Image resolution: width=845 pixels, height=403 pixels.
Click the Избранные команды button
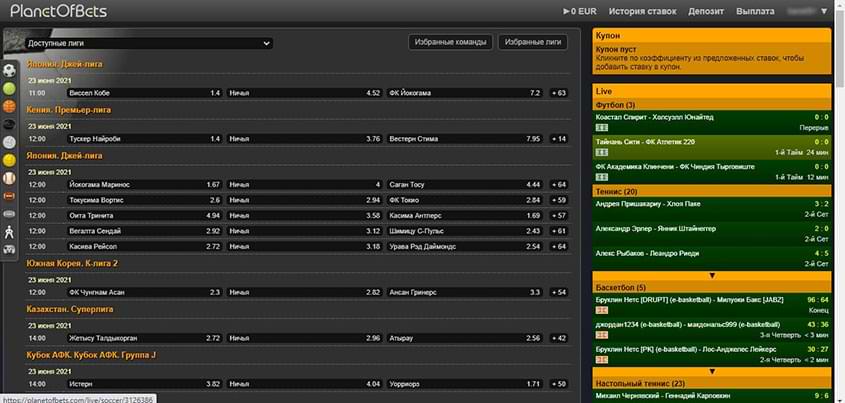(x=451, y=42)
